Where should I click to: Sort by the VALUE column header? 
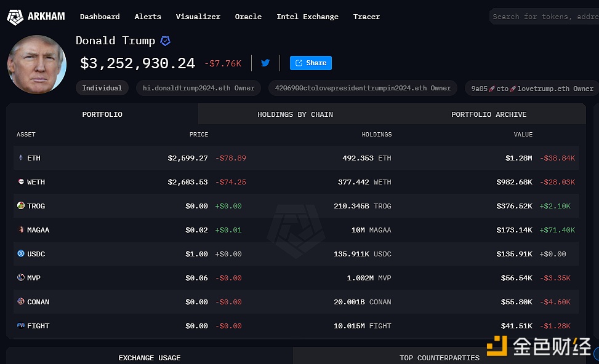[x=523, y=134]
